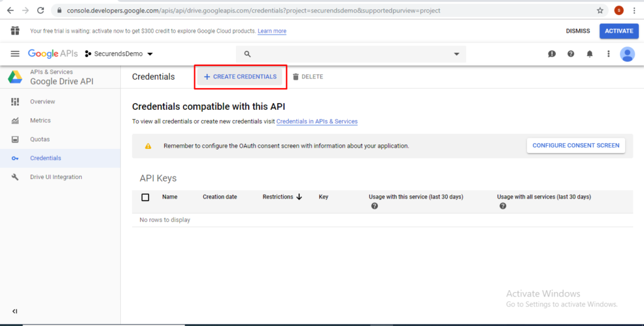
Task: Open the feedback alert icon
Action: pos(552,54)
